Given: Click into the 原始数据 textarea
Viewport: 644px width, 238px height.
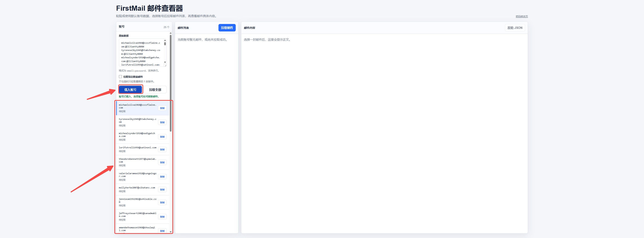Looking at the screenshot, I should click(x=141, y=52).
